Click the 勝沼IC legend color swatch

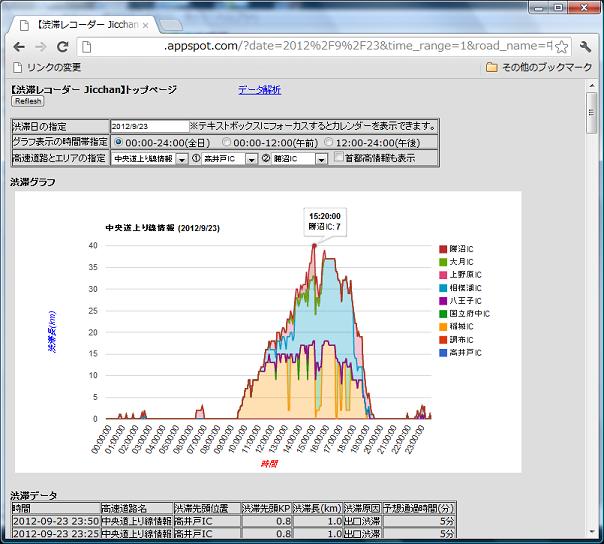tap(443, 249)
